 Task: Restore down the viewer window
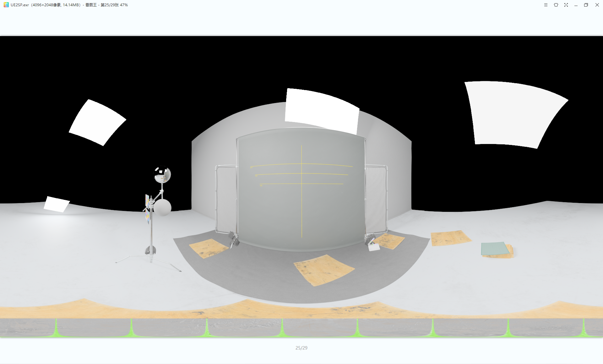tap(586, 5)
